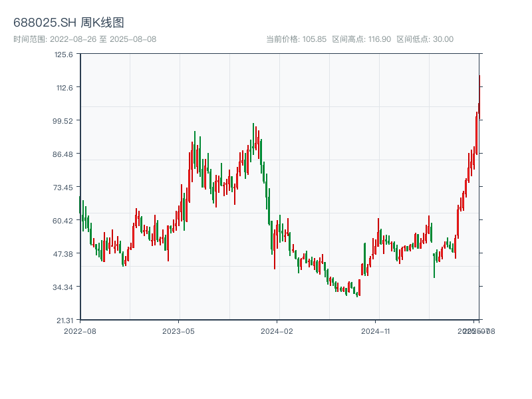532x399 pixels.
Task: Select the 时间范围 2022-08-26 至 2025-08-08 text
Action: [x=85, y=39]
